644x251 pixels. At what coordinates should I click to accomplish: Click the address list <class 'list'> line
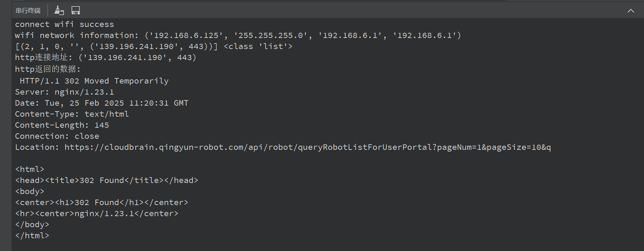[x=154, y=46]
